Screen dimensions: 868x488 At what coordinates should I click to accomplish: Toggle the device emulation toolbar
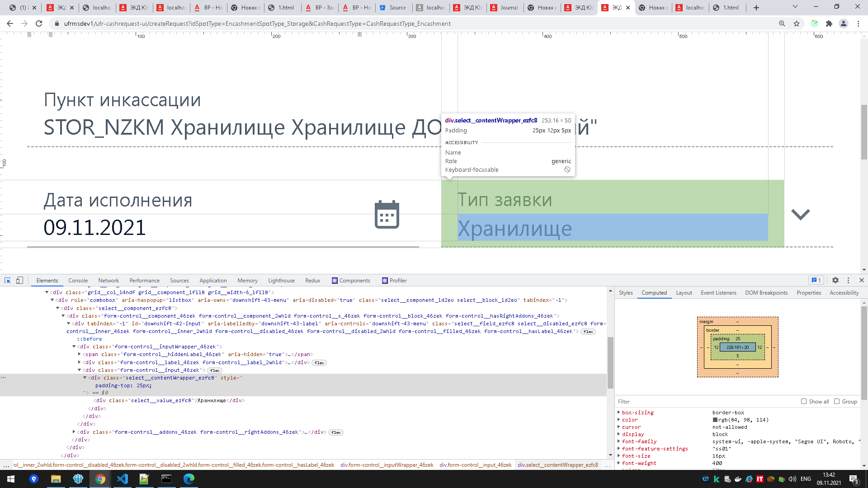coord(19,280)
